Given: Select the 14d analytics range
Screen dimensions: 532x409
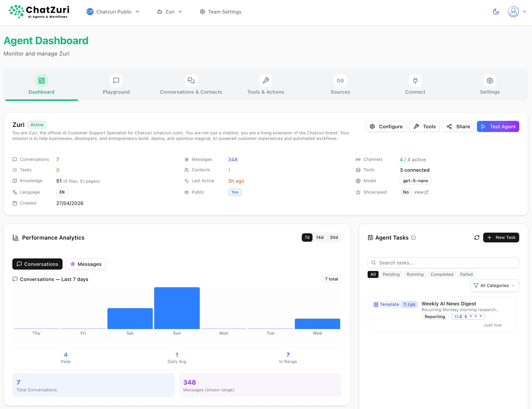Looking at the screenshot, I should tap(319, 237).
